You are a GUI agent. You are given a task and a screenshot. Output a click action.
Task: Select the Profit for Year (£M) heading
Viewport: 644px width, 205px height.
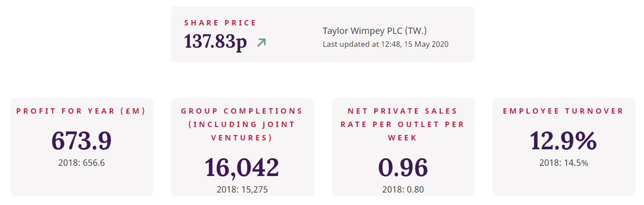click(x=81, y=111)
